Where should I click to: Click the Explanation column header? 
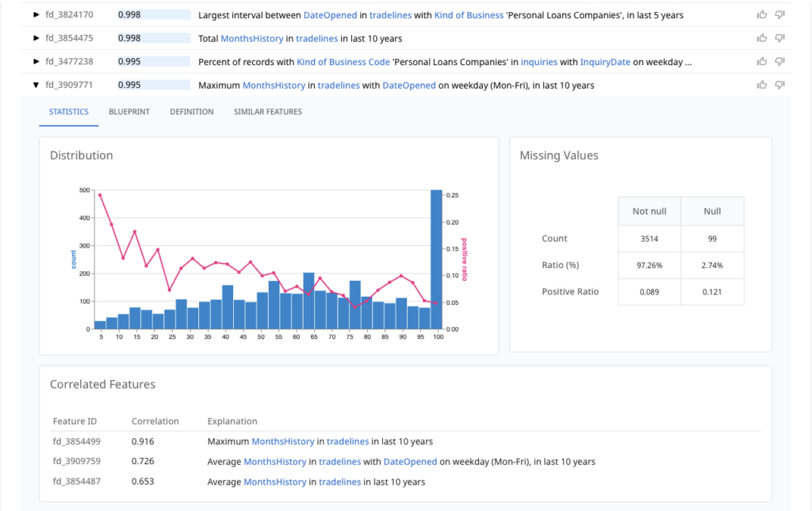[232, 421]
